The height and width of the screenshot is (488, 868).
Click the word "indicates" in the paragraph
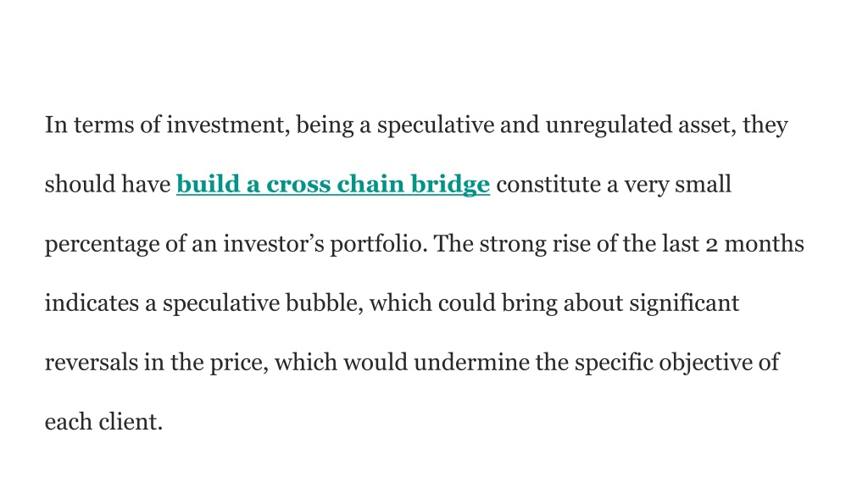pos(92,303)
